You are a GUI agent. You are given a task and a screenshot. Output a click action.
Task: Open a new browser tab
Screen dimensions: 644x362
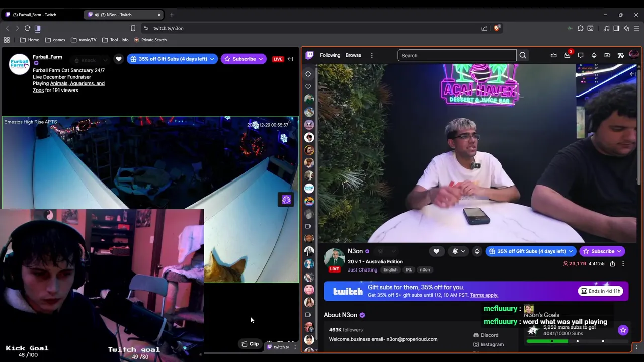tap(172, 15)
